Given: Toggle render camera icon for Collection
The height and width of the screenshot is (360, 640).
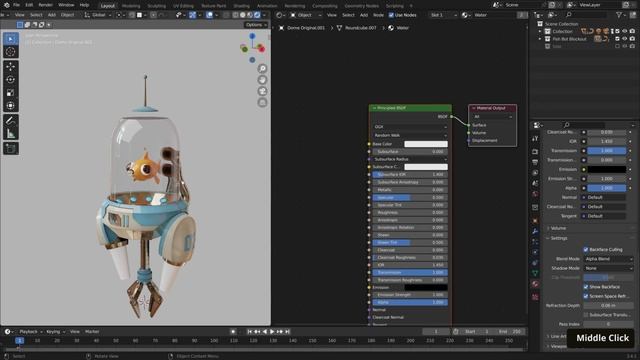Looking at the screenshot, I should (x=632, y=31).
